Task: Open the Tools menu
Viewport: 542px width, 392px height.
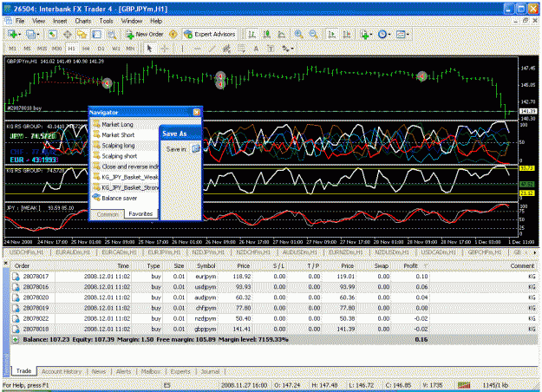Action: pyautogui.click(x=106, y=21)
